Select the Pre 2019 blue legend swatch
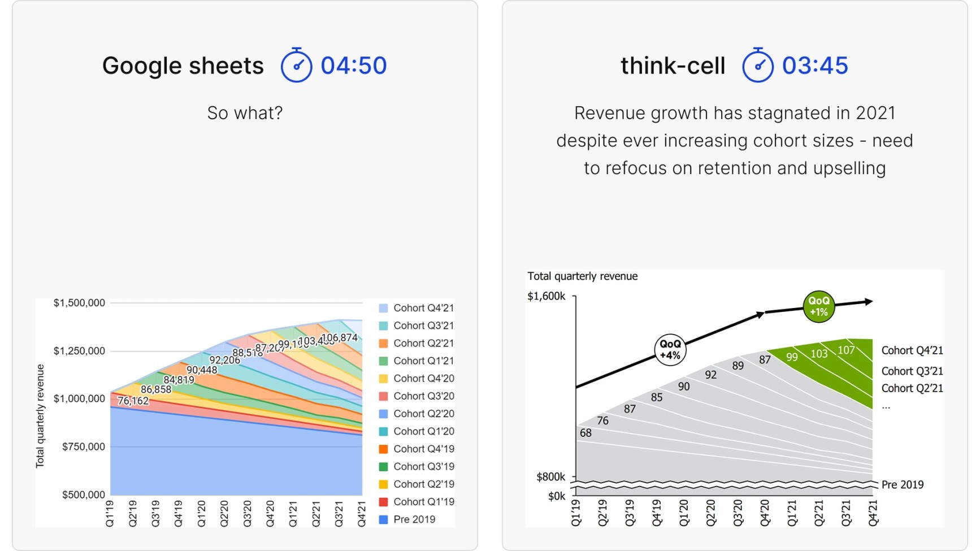 (x=383, y=519)
